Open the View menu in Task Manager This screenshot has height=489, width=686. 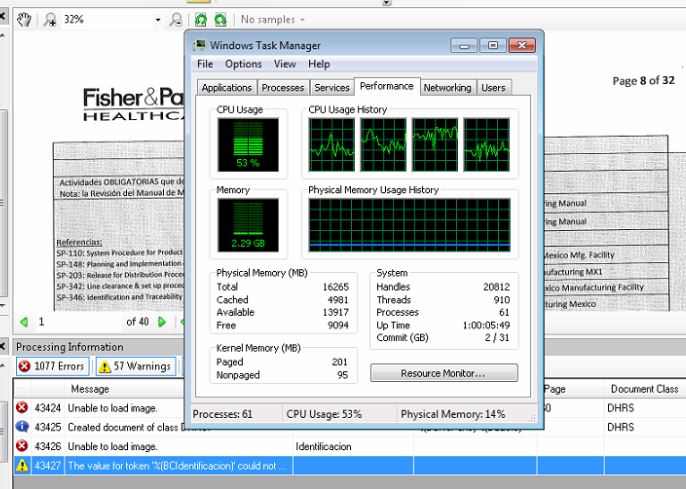point(285,64)
